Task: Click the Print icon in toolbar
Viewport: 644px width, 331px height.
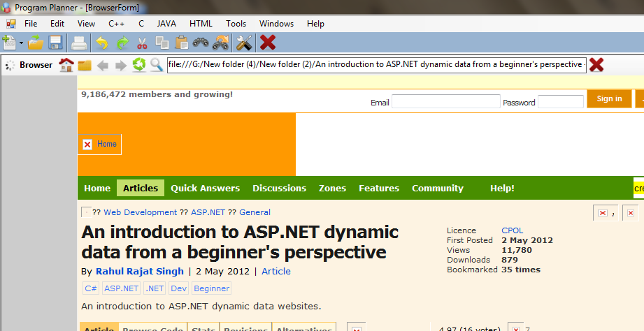Action: 79,43
